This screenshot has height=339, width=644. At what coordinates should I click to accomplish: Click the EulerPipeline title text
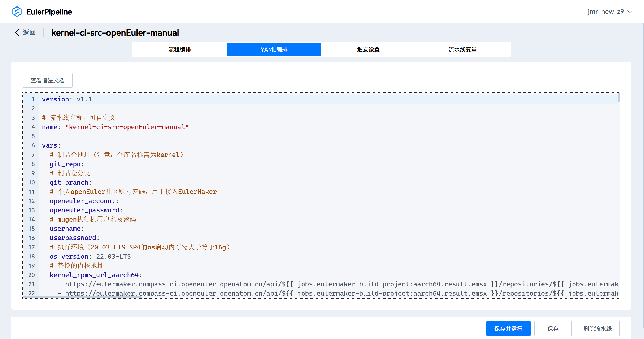tap(49, 12)
